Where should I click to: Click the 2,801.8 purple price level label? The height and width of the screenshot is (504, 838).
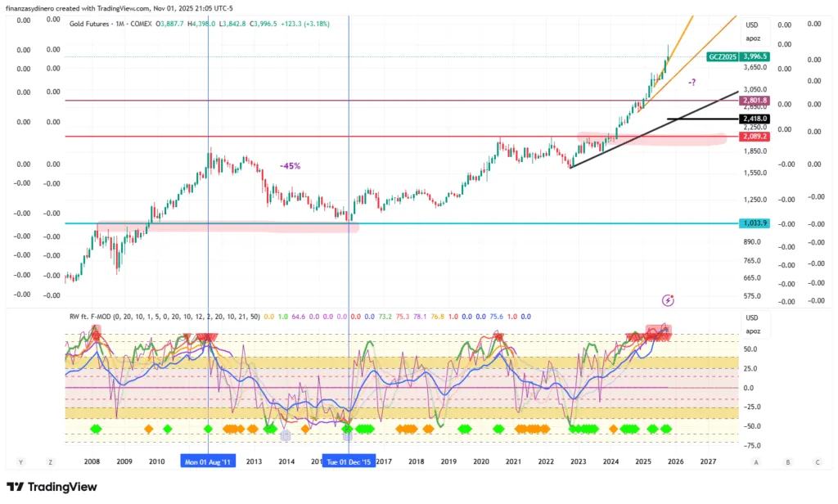coord(753,101)
